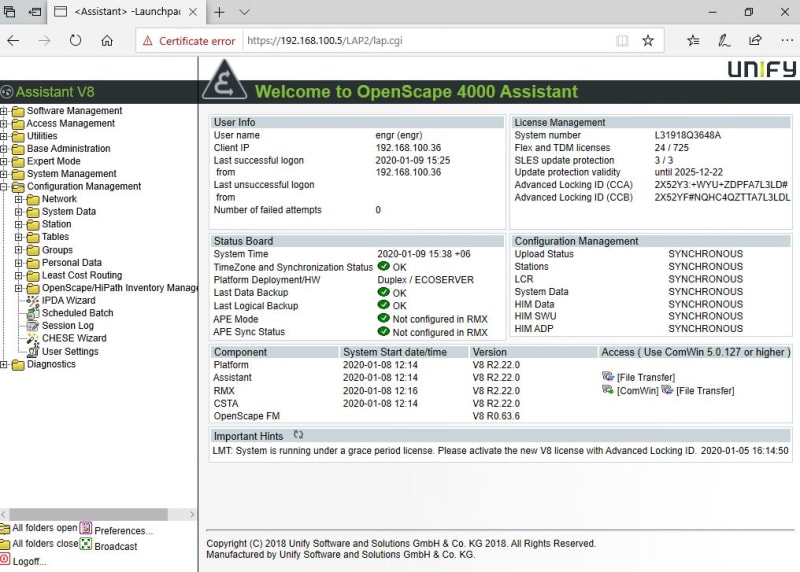Click the RMX [File Transfer] link
This screenshot has width=800, height=572.
point(705,391)
